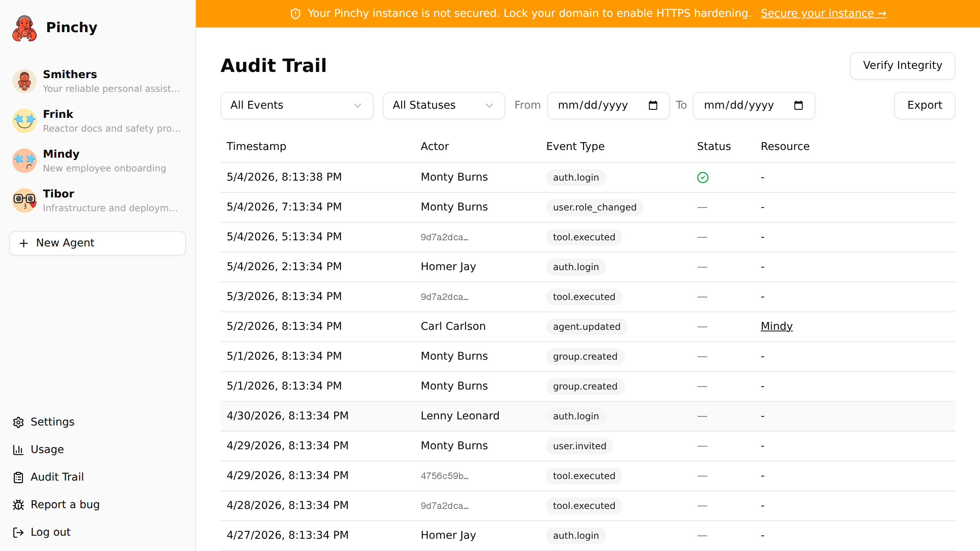This screenshot has height=551, width=980.
Task: Click agent.updated event badge
Action: (586, 326)
